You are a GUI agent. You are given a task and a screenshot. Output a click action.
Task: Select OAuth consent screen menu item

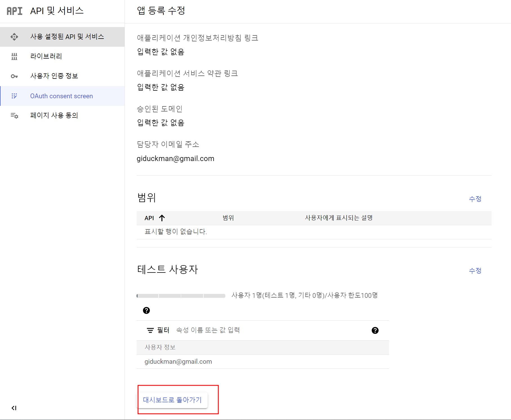(62, 96)
